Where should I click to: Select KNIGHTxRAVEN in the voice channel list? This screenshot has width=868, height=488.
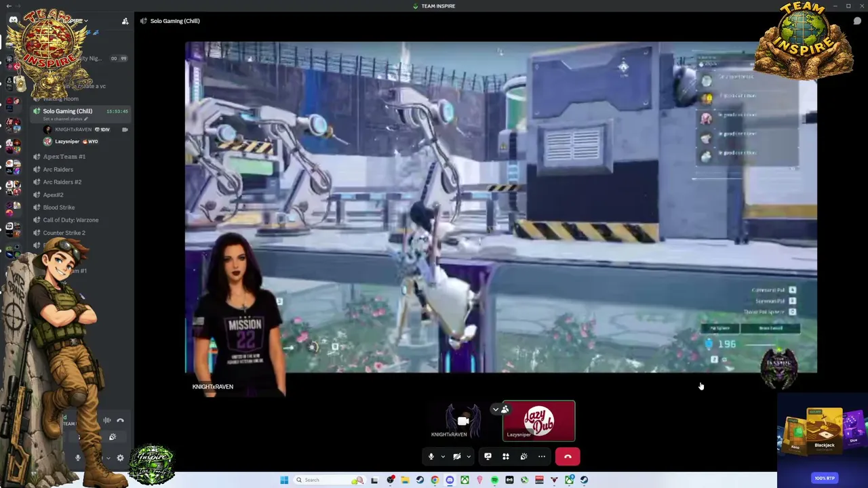(x=73, y=129)
